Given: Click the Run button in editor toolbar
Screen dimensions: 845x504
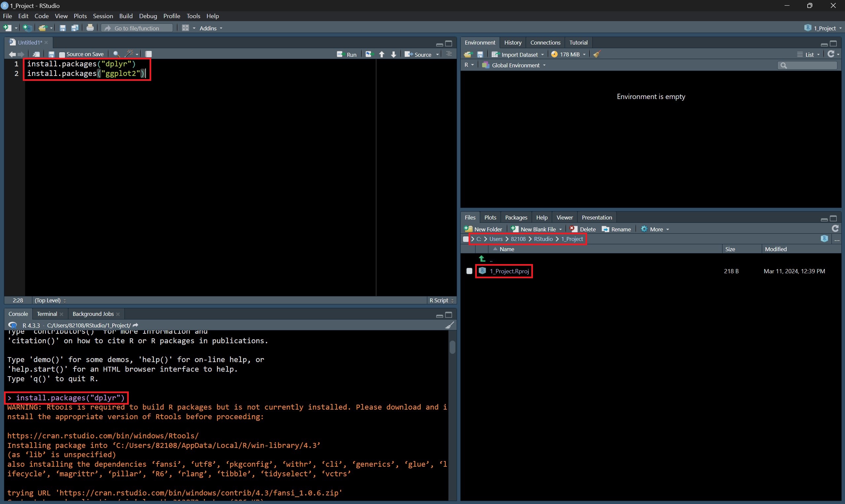Looking at the screenshot, I should point(347,54).
